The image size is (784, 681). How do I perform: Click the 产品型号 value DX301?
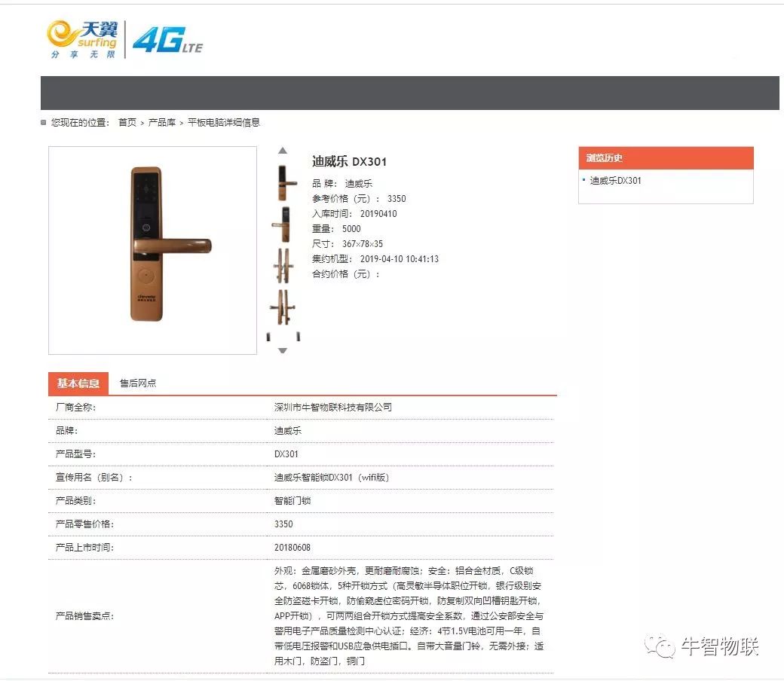[x=286, y=454]
